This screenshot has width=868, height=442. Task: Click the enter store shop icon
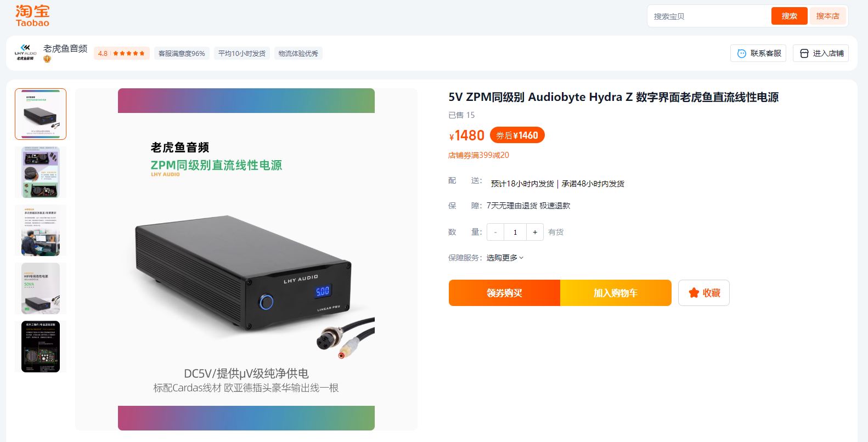point(804,53)
